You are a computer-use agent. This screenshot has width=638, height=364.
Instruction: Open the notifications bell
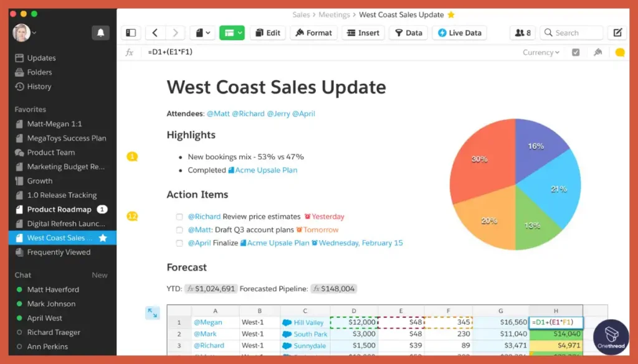100,32
